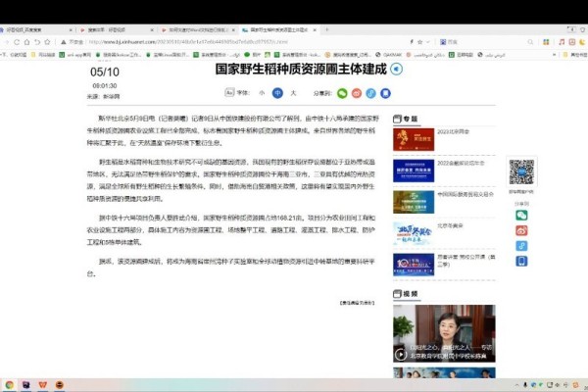Open the dark blue app icon in taskbar
This screenshot has height=392, width=588.
[25, 385]
